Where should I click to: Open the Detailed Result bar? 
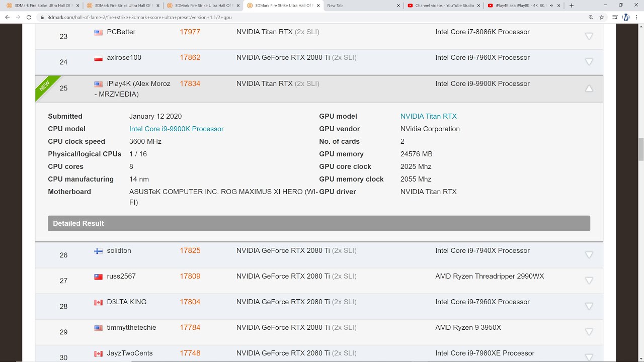[x=319, y=223]
